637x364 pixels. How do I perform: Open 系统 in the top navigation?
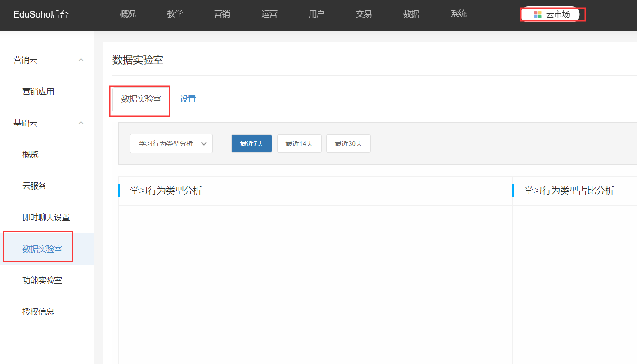(458, 14)
